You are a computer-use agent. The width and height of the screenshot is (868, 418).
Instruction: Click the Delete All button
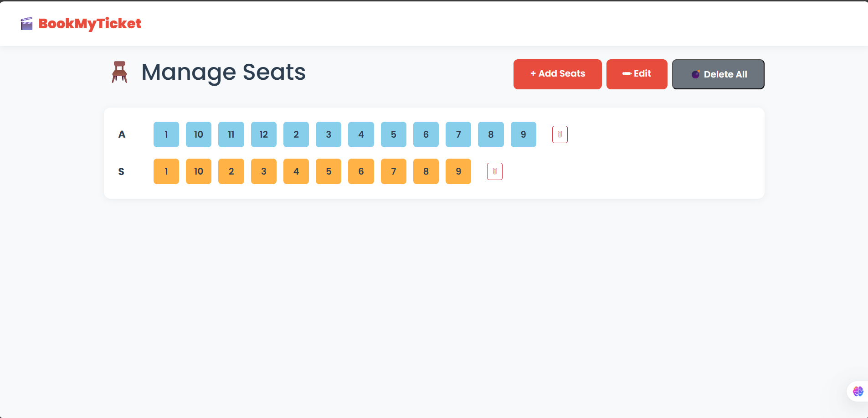point(718,74)
